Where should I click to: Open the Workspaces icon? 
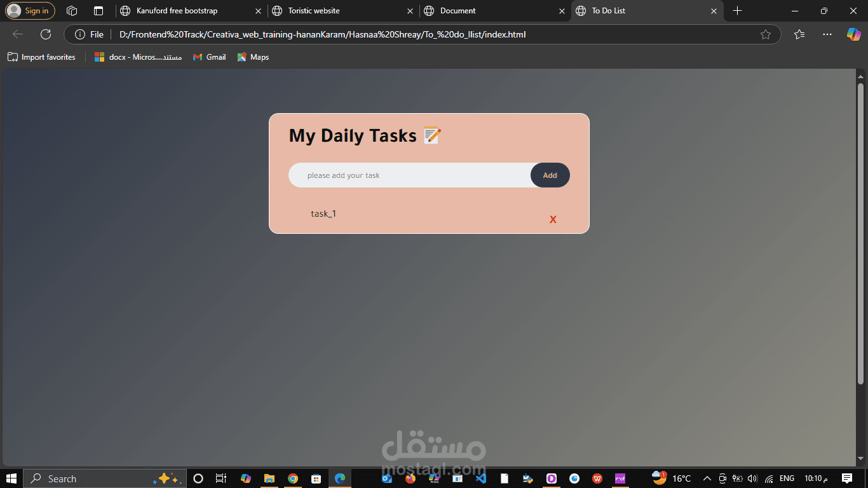click(72, 11)
